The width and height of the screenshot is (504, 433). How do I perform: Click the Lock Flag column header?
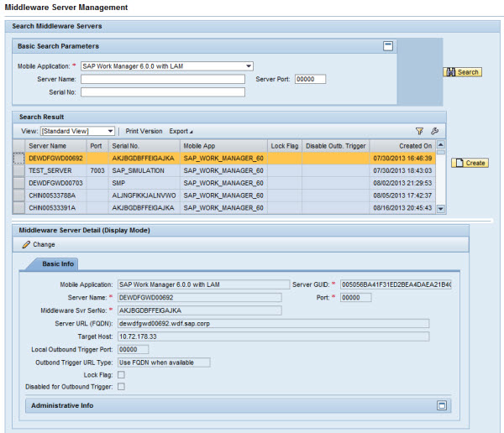[285, 146]
